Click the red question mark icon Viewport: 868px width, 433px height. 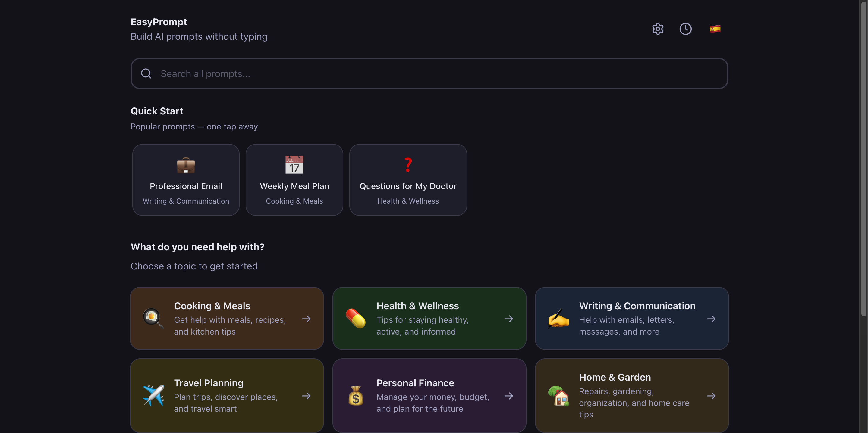[x=408, y=165]
